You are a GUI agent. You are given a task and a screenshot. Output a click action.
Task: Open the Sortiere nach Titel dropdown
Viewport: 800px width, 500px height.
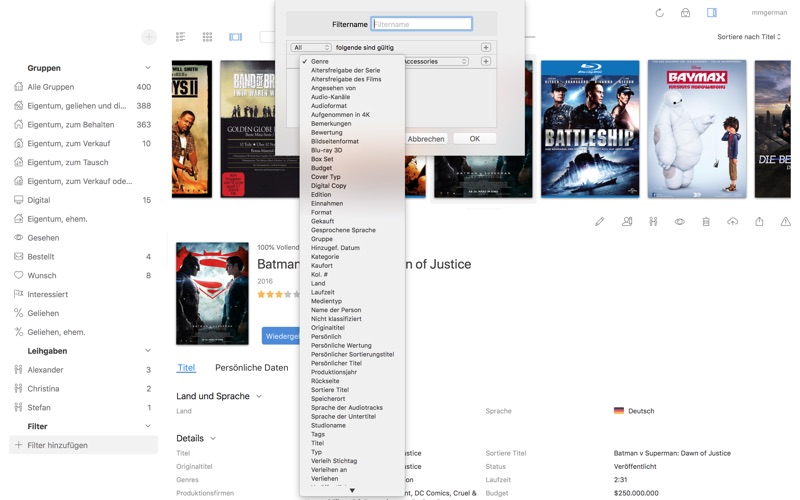pos(748,37)
